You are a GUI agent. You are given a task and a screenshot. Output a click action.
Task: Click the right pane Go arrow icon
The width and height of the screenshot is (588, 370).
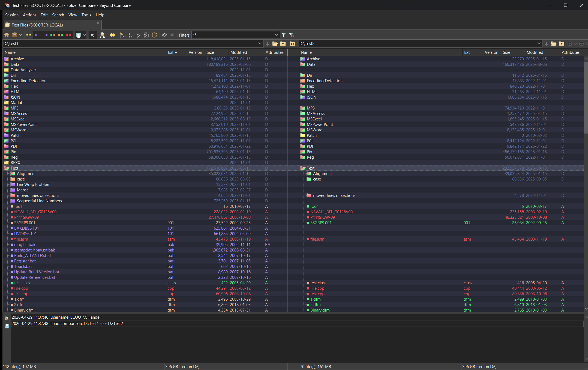546,44
